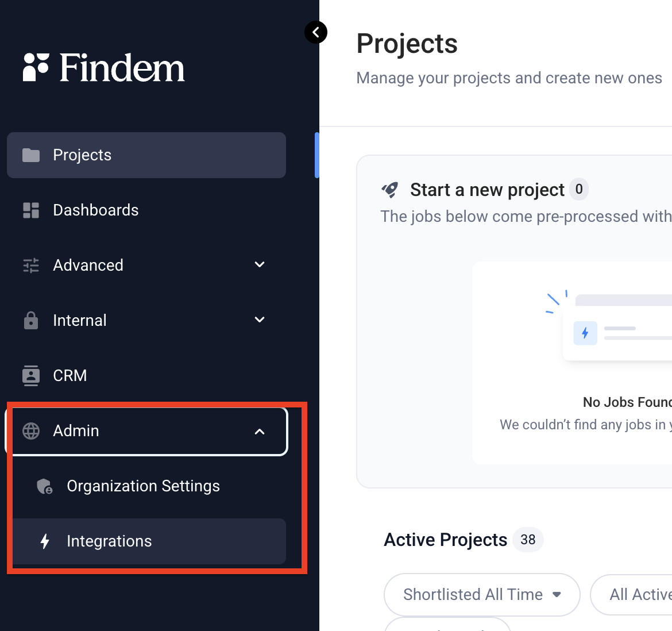This screenshot has height=631, width=672.
Task: Click the Integrations lightning bolt icon
Action: coord(45,541)
